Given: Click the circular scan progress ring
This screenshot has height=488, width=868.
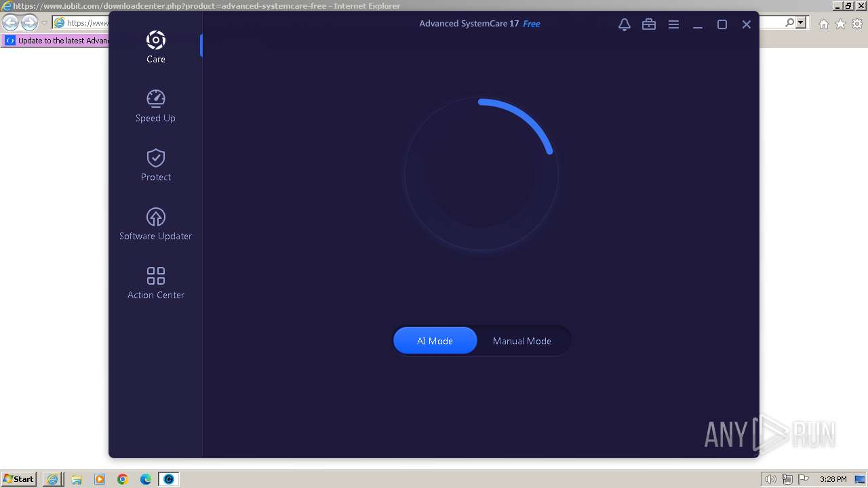Looking at the screenshot, I should click(x=481, y=174).
